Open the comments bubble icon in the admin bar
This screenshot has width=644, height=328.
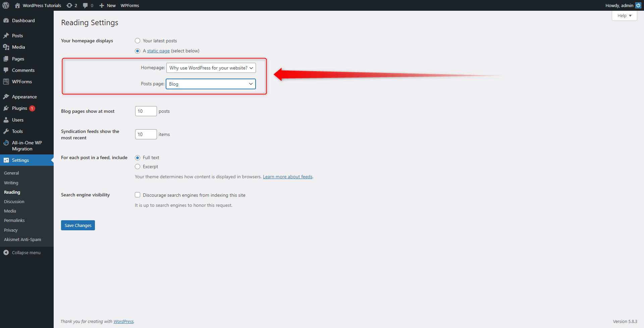point(85,5)
